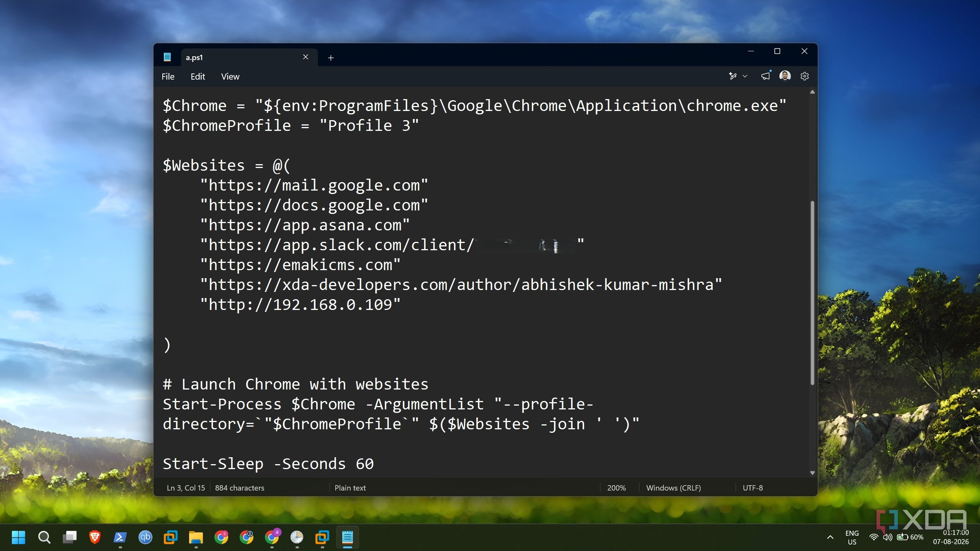Open Chrome with red S badge
This screenshot has height=551, width=980.
(221, 537)
